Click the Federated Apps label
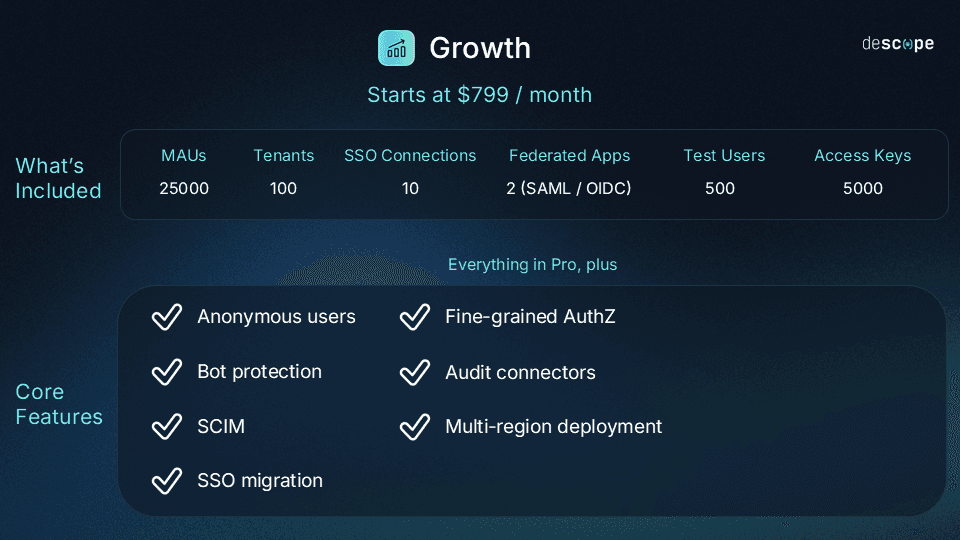The image size is (960, 540). (569, 156)
